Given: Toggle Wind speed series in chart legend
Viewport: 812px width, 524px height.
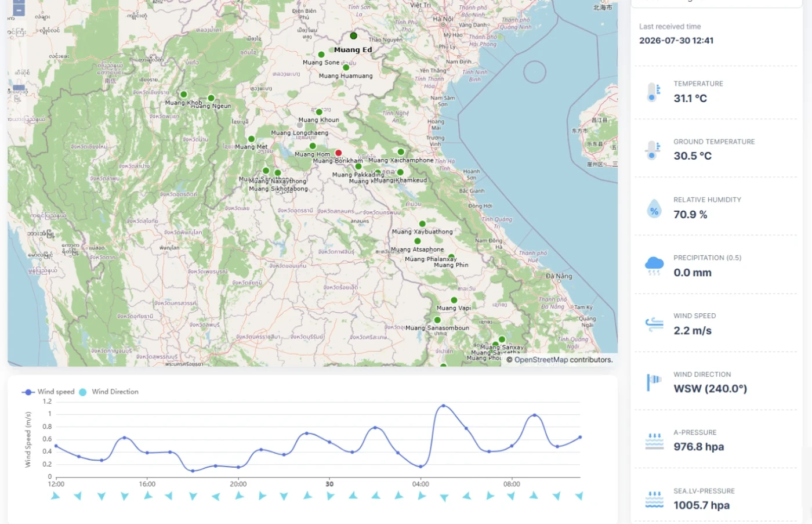Looking at the screenshot, I should pos(48,392).
